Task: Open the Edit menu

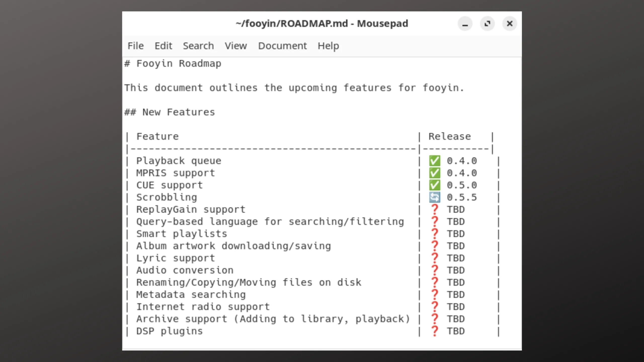Action: (163, 46)
